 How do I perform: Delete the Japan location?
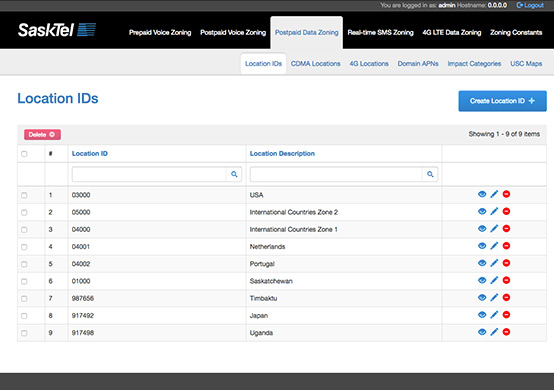(x=506, y=315)
